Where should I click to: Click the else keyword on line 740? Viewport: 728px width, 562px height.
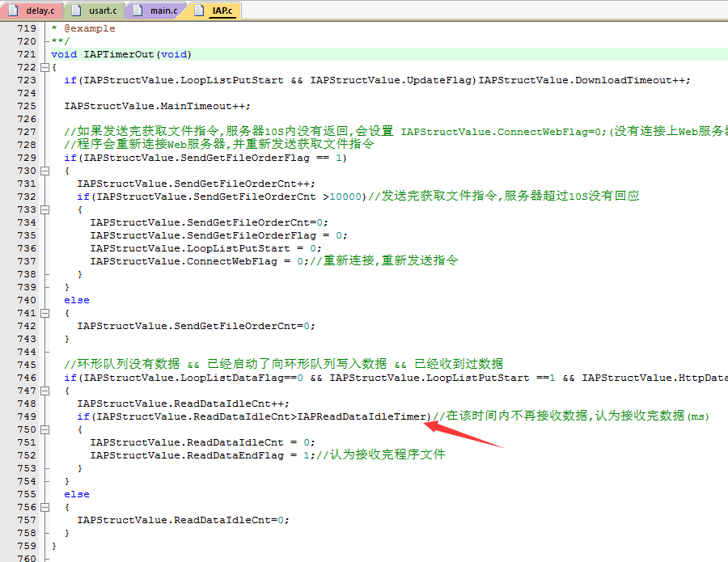pyautogui.click(x=77, y=300)
